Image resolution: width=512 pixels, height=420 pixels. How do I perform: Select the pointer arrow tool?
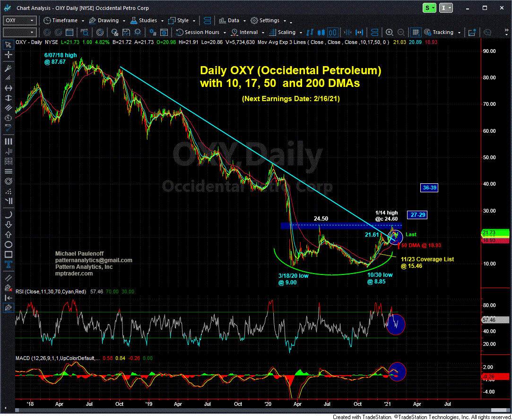pyautogui.click(x=9, y=44)
